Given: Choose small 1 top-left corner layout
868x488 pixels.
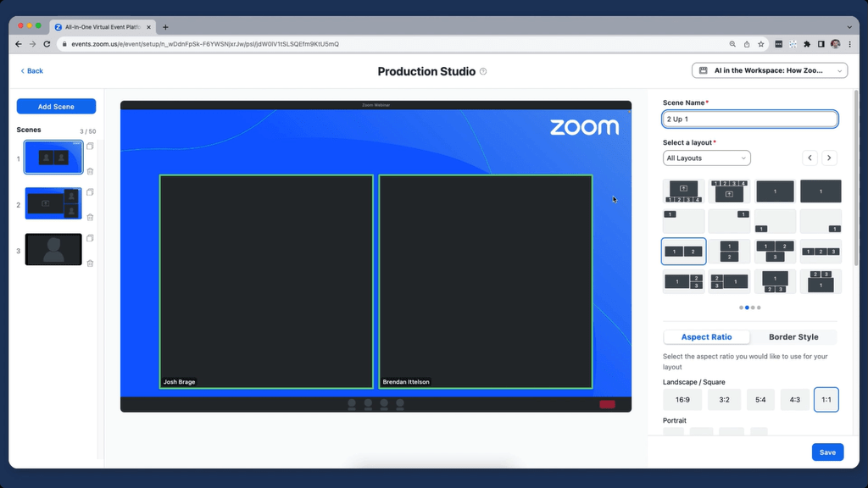Looking at the screenshot, I should [x=684, y=221].
